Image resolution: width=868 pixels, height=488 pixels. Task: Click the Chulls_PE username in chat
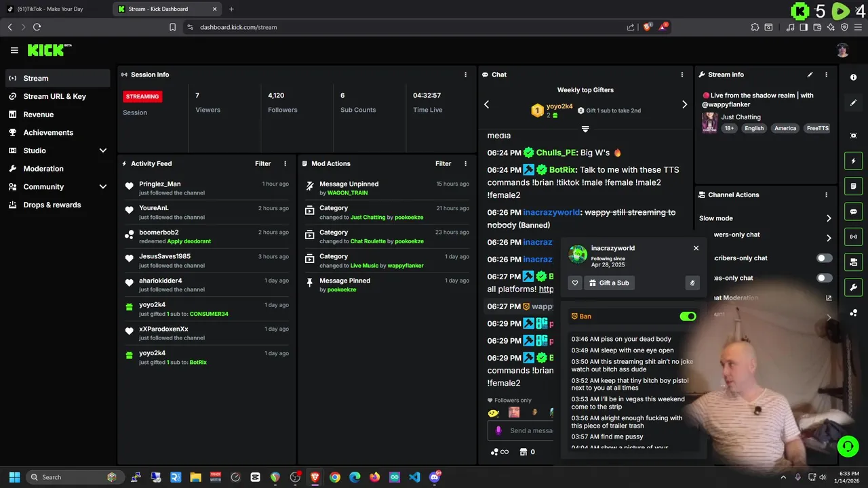pos(556,152)
